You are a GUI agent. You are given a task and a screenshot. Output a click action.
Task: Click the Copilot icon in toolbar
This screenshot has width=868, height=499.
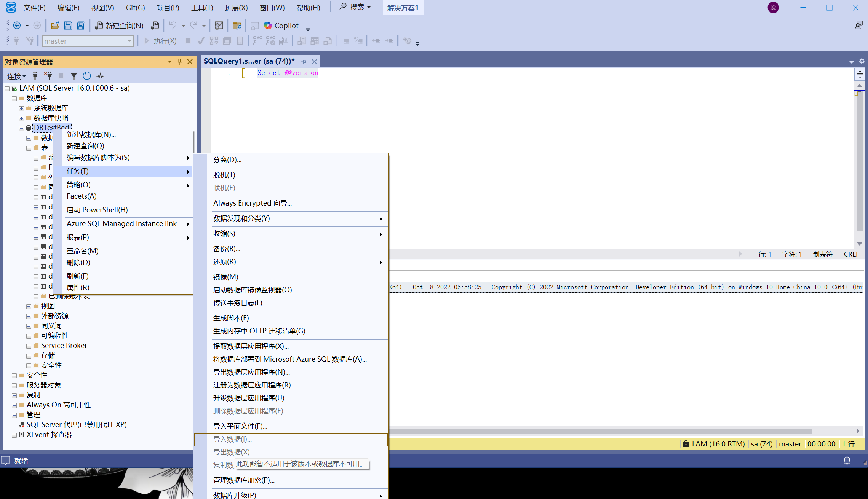click(x=268, y=26)
